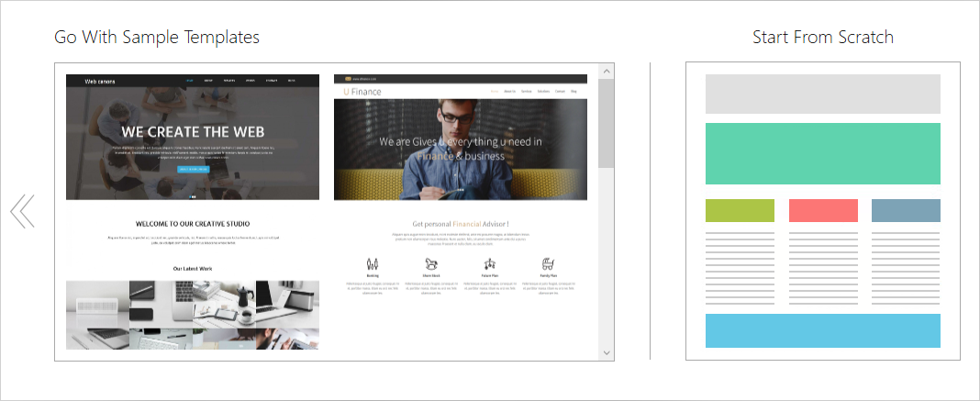
Task: Open the Start From Scratch blank layout
Action: pyautogui.click(x=822, y=211)
